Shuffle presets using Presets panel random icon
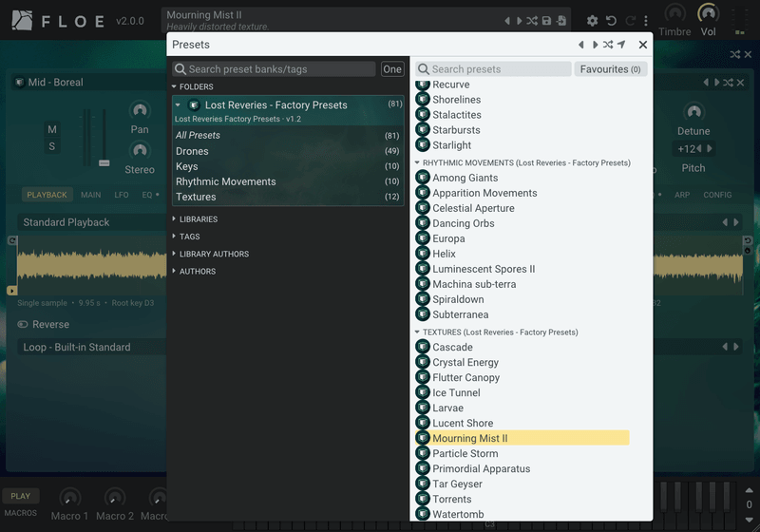Image resolution: width=760 pixels, height=532 pixels. click(608, 45)
